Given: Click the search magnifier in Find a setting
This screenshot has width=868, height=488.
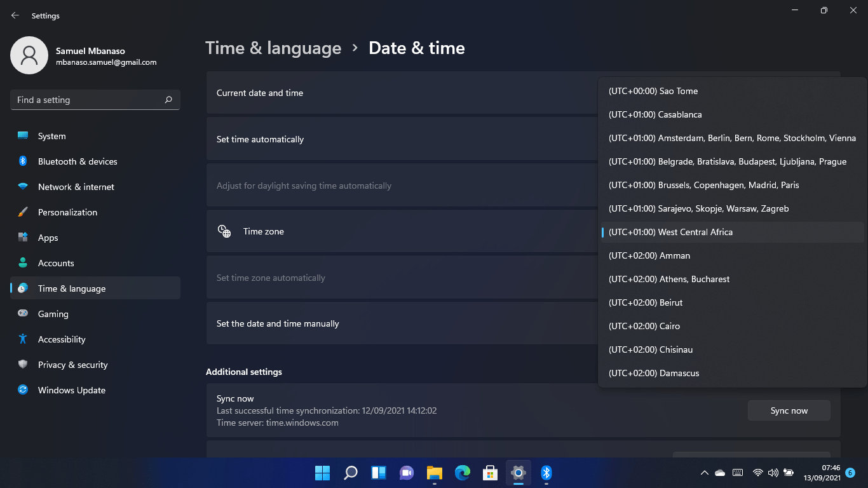Looking at the screenshot, I should 168,100.
